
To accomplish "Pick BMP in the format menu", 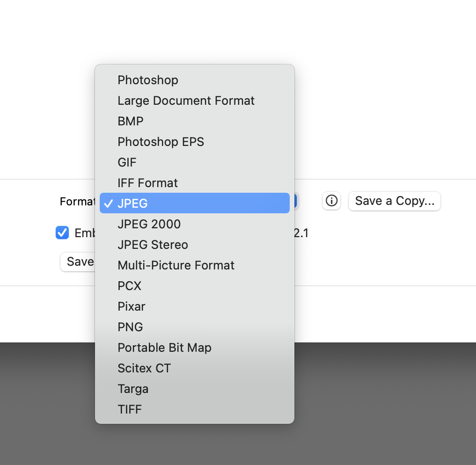I will pyautogui.click(x=131, y=121).
